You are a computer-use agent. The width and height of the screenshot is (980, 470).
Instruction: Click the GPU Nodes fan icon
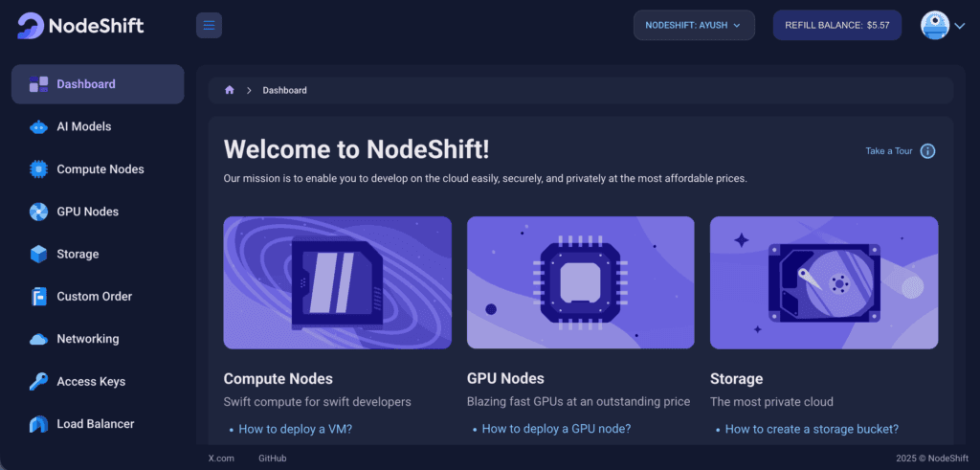click(x=38, y=212)
